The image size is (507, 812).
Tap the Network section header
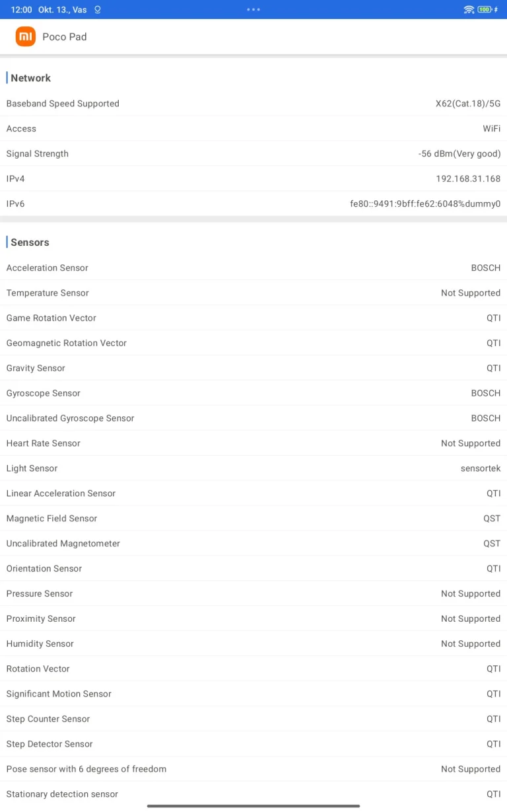click(30, 78)
